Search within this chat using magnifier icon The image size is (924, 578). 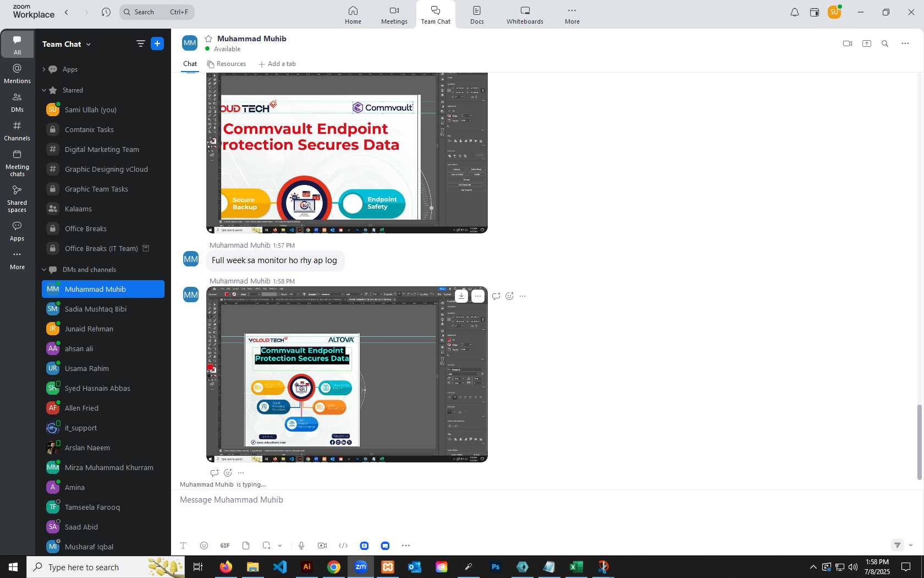(885, 43)
